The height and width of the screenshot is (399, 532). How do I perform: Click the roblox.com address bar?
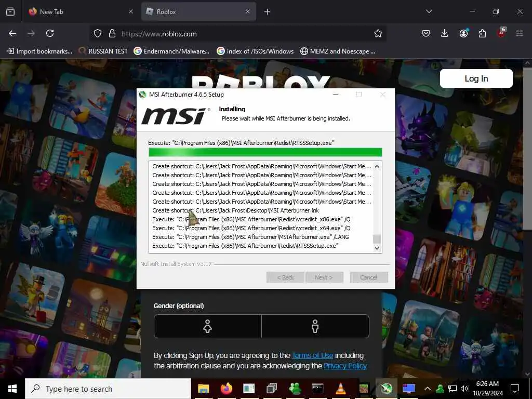(x=237, y=34)
